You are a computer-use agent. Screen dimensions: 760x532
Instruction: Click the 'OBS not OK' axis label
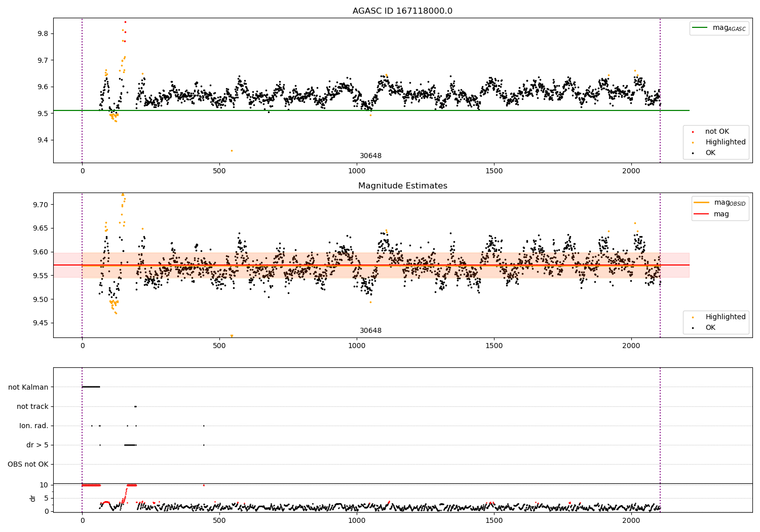pyautogui.click(x=28, y=465)
